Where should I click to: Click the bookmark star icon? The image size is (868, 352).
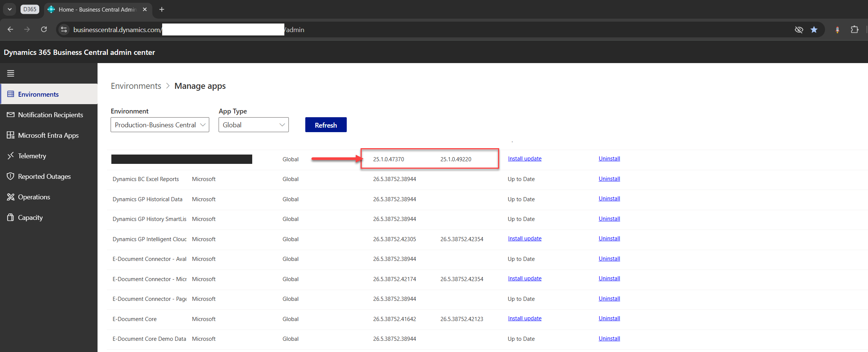click(x=814, y=29)
